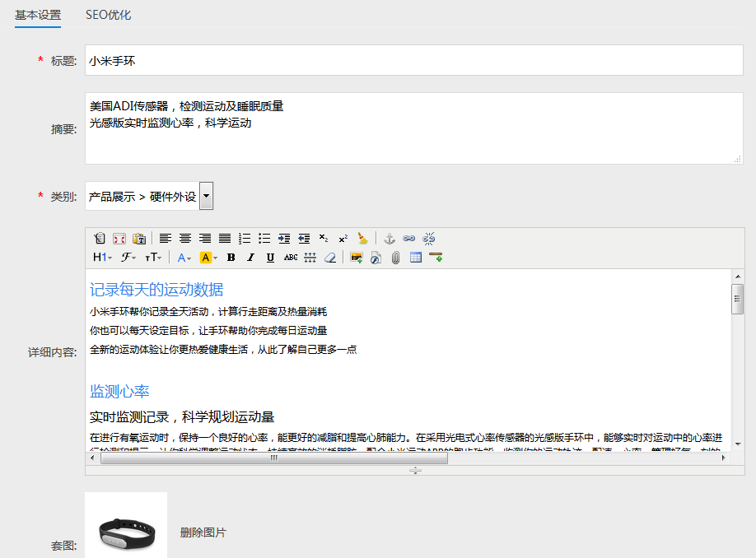The image size is (756, 558).
Task: Click into the 标题 title input field
Action: [413, 60]
